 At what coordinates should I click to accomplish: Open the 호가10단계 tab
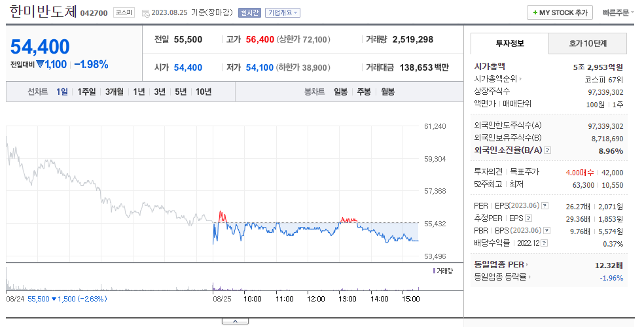[588, 43]
